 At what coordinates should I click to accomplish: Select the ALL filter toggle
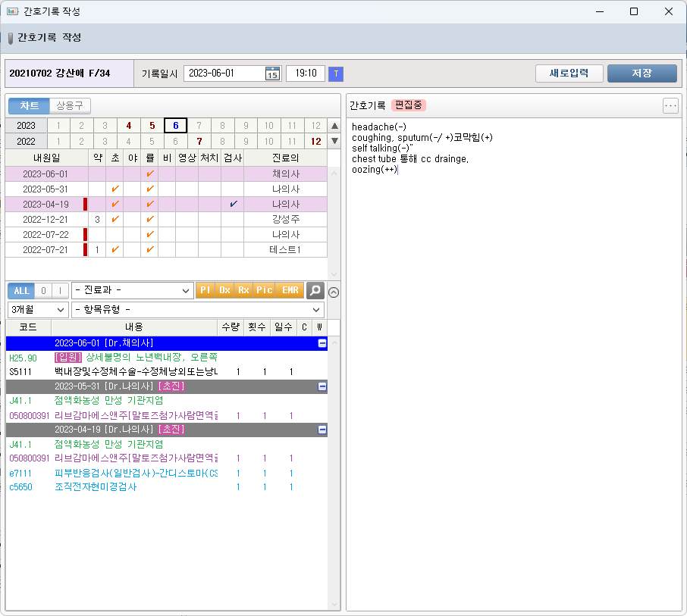pos(21,291)
